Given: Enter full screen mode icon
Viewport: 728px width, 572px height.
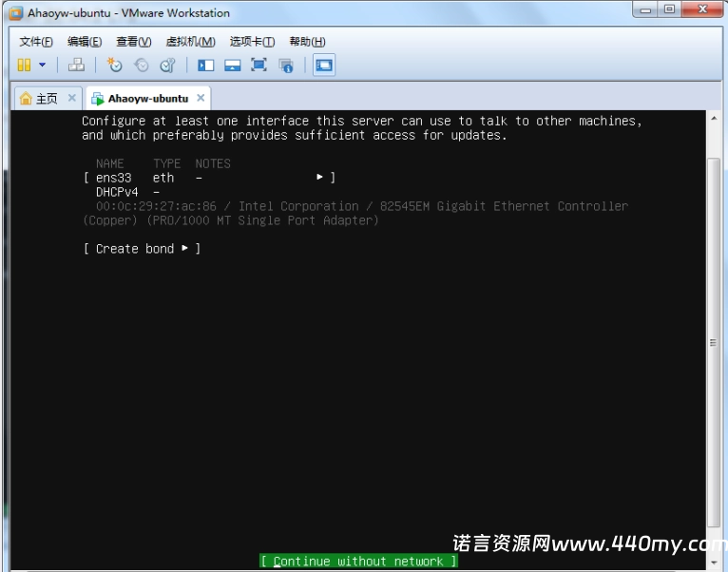Looking at the screenshot, I should click(259, 65).
